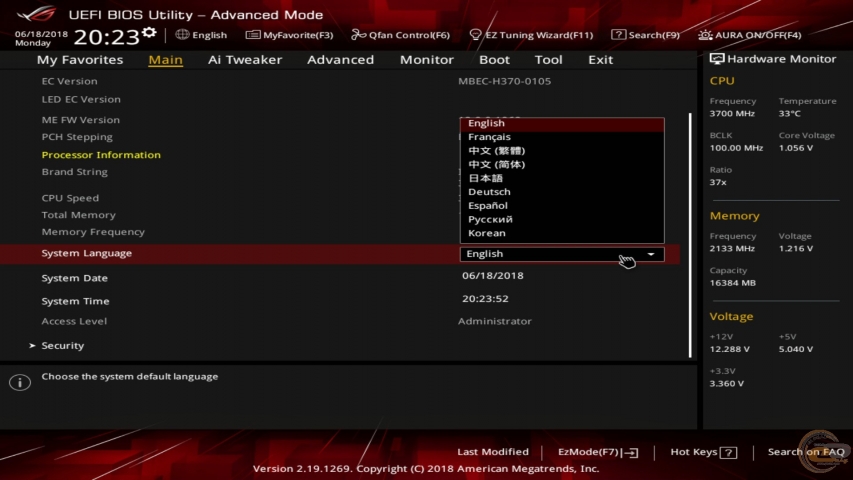Select 中文 (简体) language option

pyautogui.click(x=562, y=164)
